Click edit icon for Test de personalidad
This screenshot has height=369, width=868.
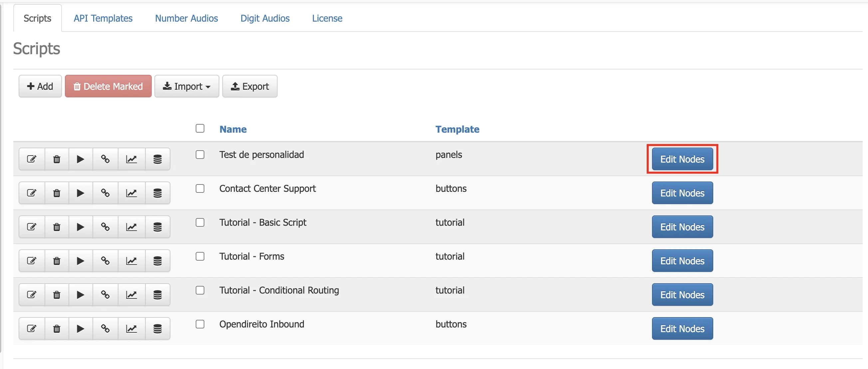[x=32, y=159]
